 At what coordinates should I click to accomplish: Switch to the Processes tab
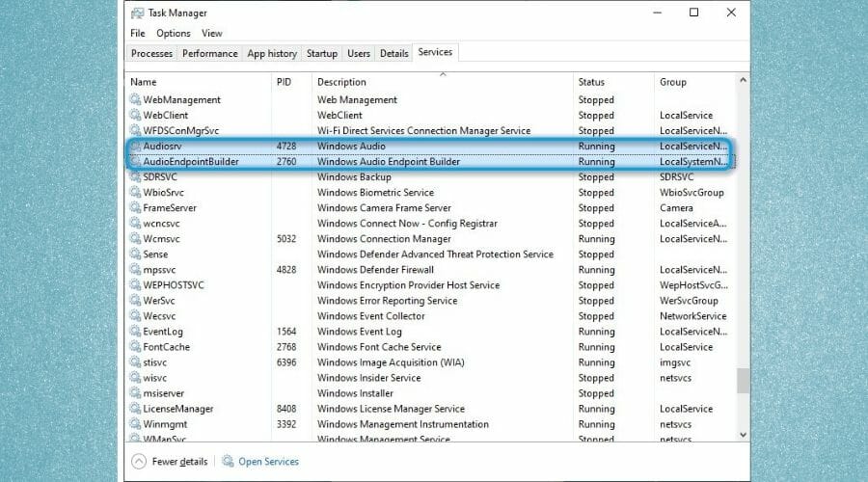click(x=151, y=53)
